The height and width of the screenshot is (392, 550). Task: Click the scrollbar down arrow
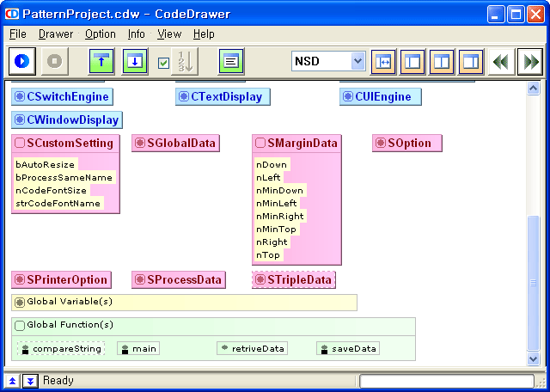[533, 358]
